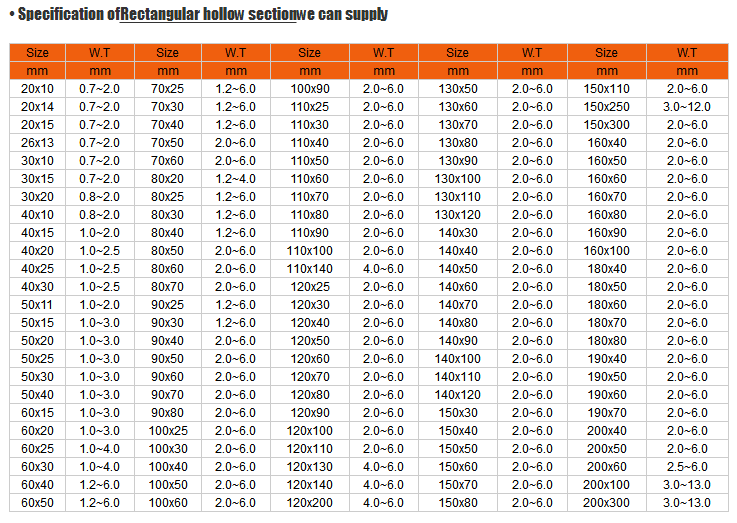This screenshot has height=523, width=737.
Task: Click the 20x10 size cell
Action: click(38, 89)
